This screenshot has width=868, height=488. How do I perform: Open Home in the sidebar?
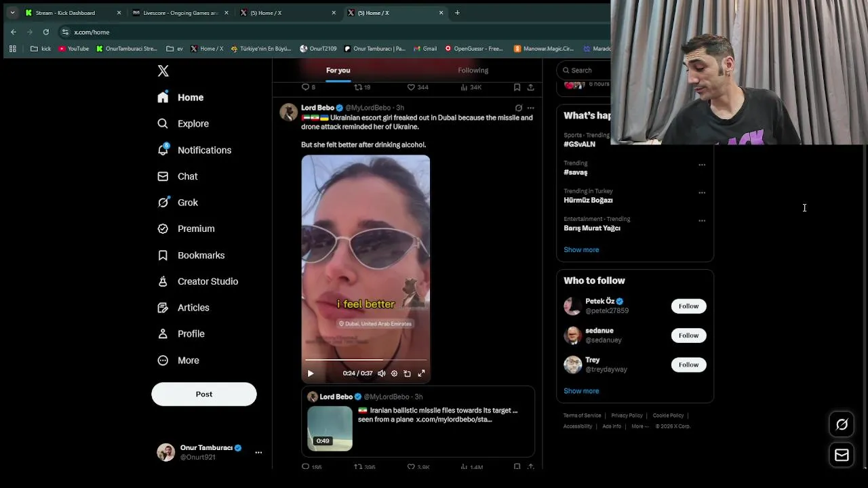(x=180, y=98)
